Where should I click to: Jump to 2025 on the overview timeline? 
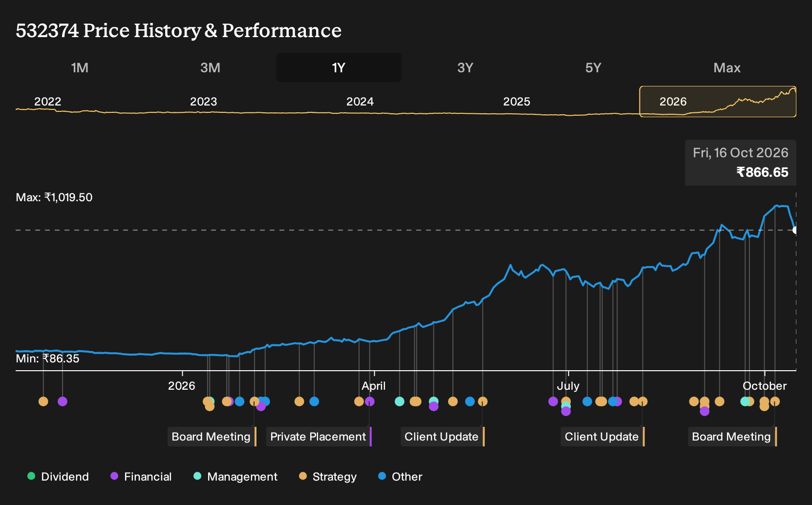516,102
